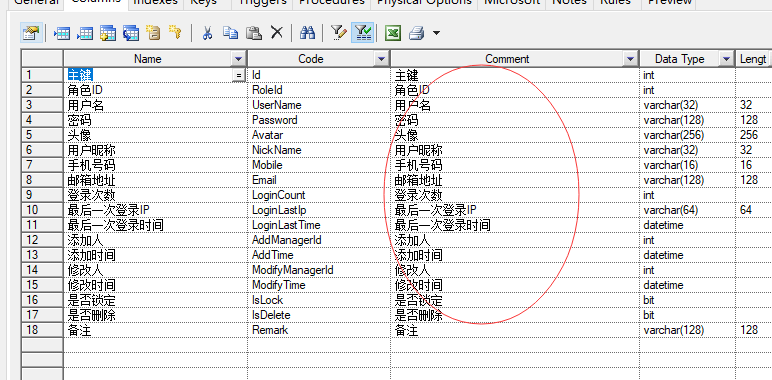Select the Comment cell 备注
Screen dimensions: 772x380
click(515, 330)
